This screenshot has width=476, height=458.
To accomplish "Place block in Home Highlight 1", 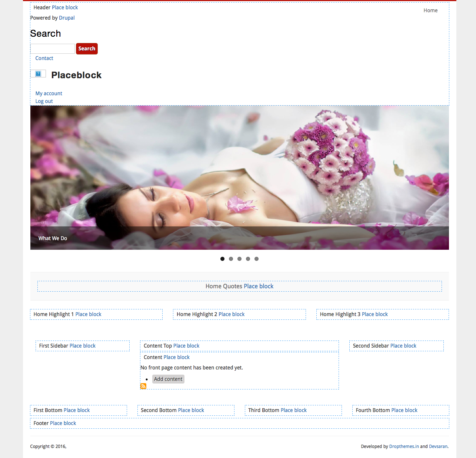I will point(88,314).
